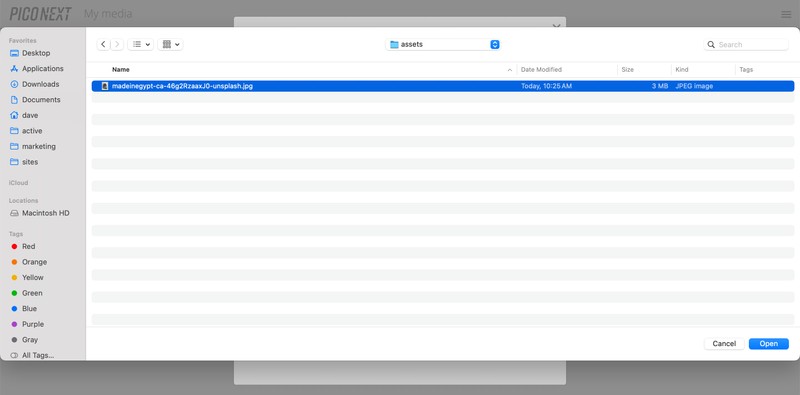Open the dave home folder
This screenshot has height=395, width=800.
pyautogui.click(x=30, y=115)
